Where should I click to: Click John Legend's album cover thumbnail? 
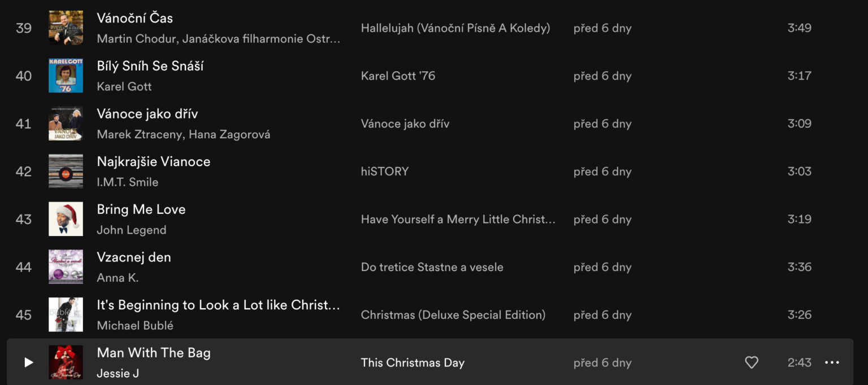click(66, 218)
